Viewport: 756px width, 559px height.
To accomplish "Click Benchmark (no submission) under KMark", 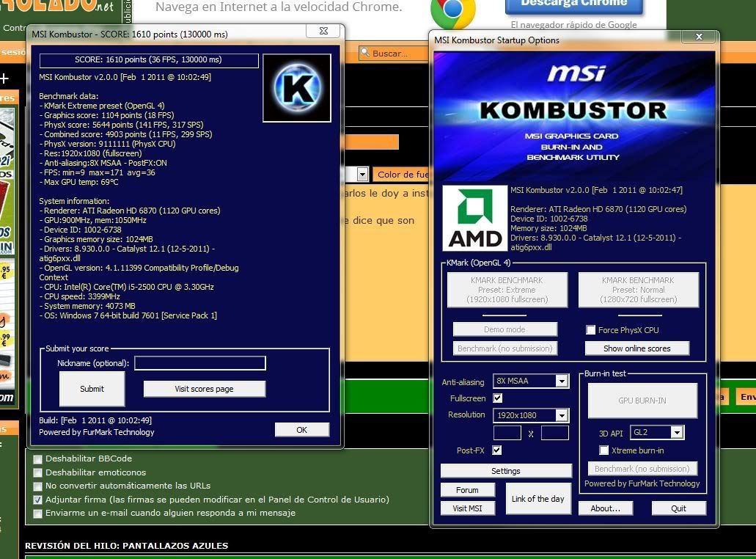I will (504, 348).
